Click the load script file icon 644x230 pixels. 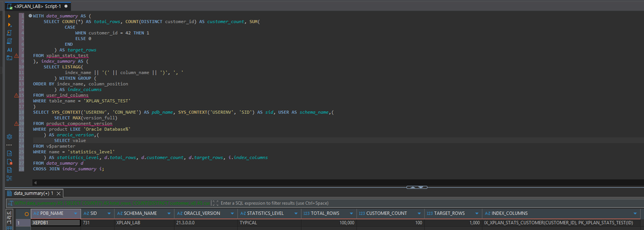coord(9,153)
